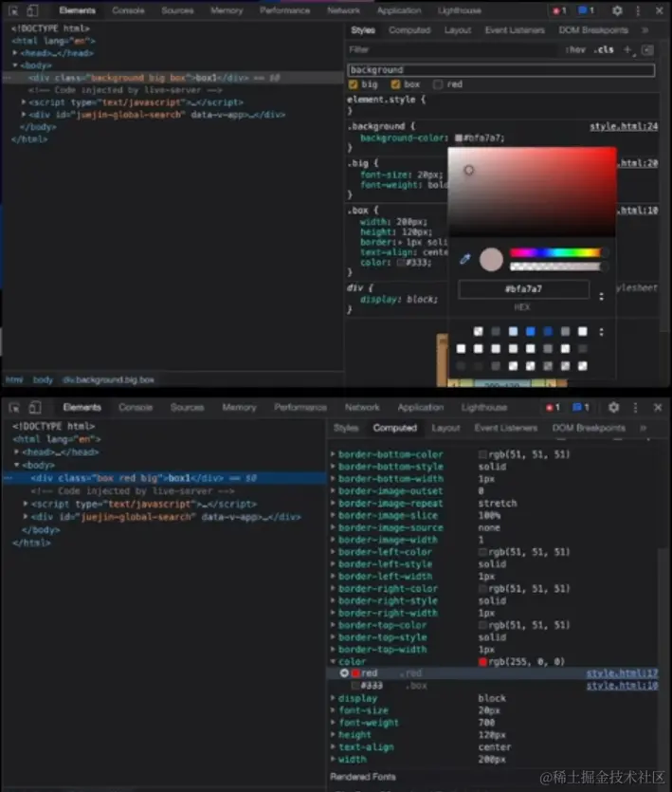Expand font-size computed property
672x792 pixels.
point(334,710)
